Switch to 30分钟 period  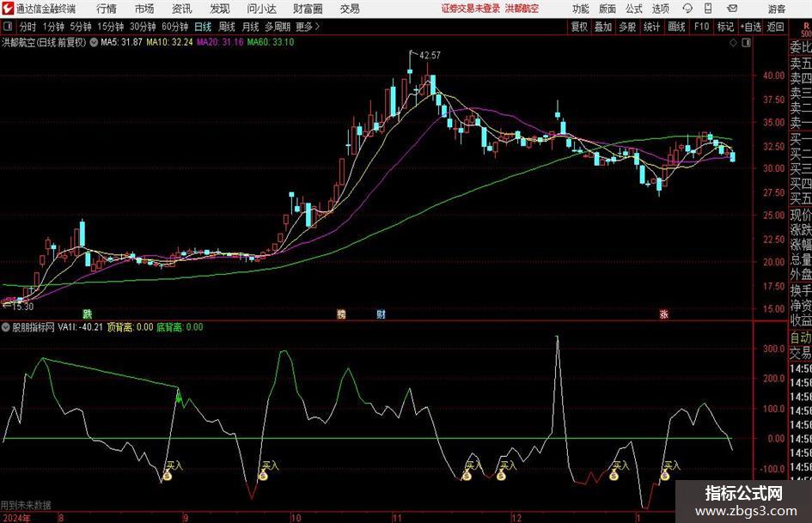143,27
